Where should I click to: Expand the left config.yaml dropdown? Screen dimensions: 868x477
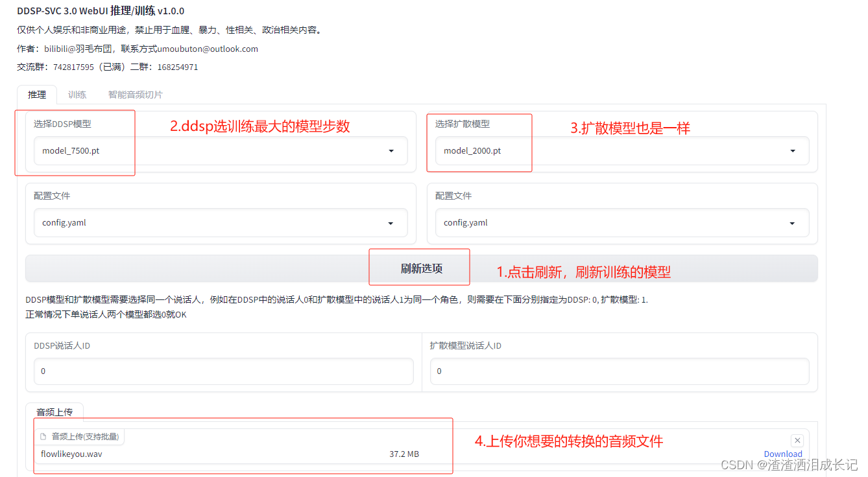[x=221, y=222]
